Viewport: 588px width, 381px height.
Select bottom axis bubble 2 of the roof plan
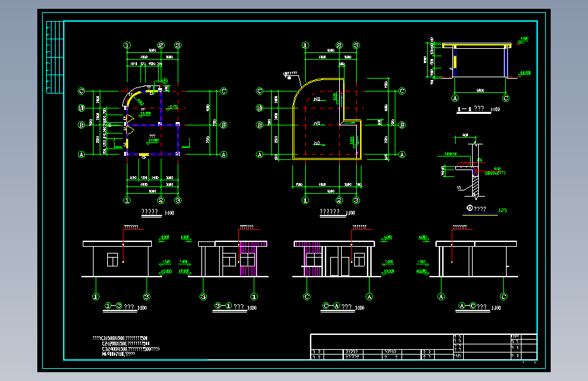tap(339, 200)
